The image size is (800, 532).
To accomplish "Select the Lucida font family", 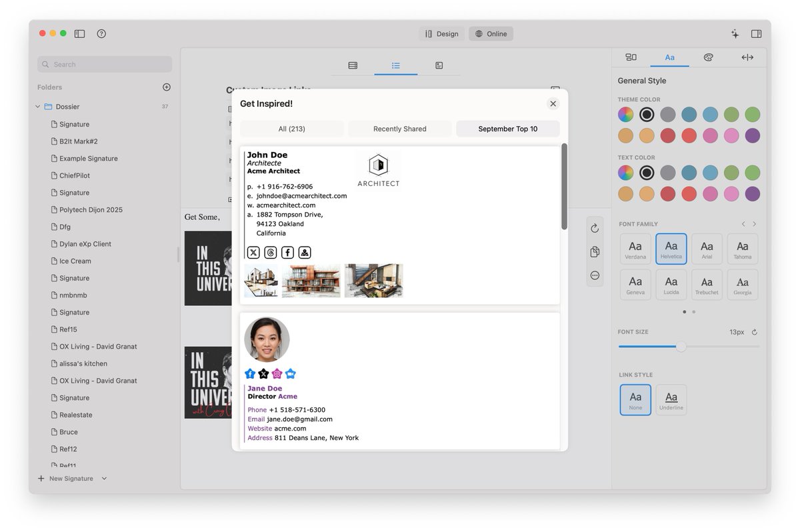I will click(x=671, y=285).
